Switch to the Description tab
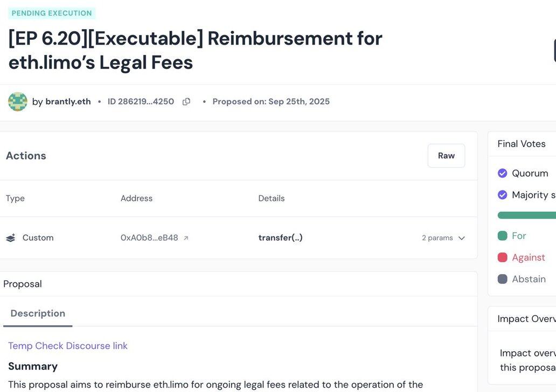556x392 pixels. pyautogui.click(x=38, y=313)
